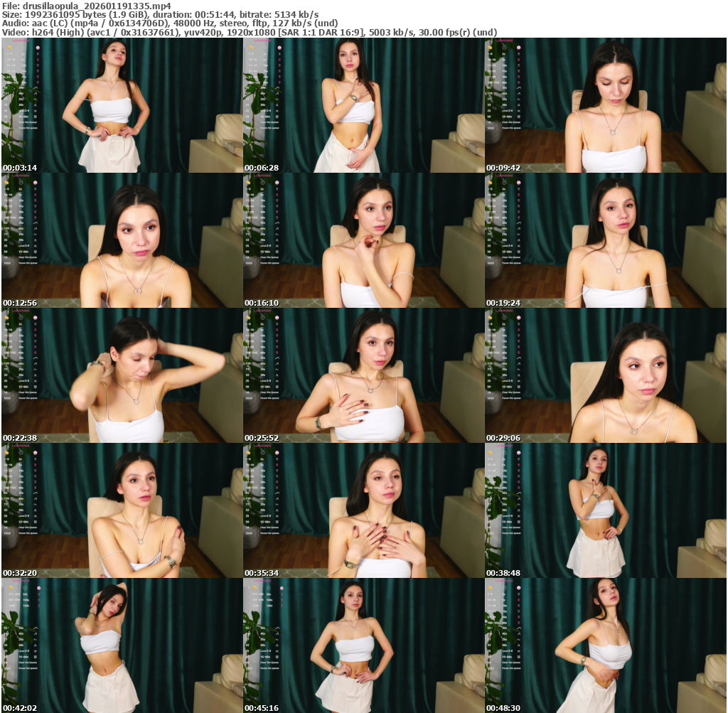Open the thumbnail at 00:42:02
This screenshot has width=728, height=713.
click(x=122, y=645)
